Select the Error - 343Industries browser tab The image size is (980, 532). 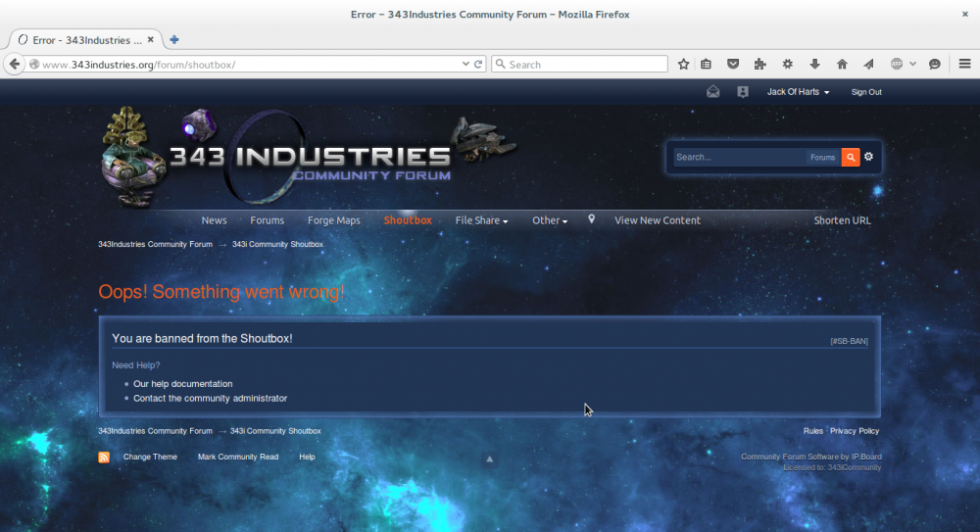tap(86, 39)
